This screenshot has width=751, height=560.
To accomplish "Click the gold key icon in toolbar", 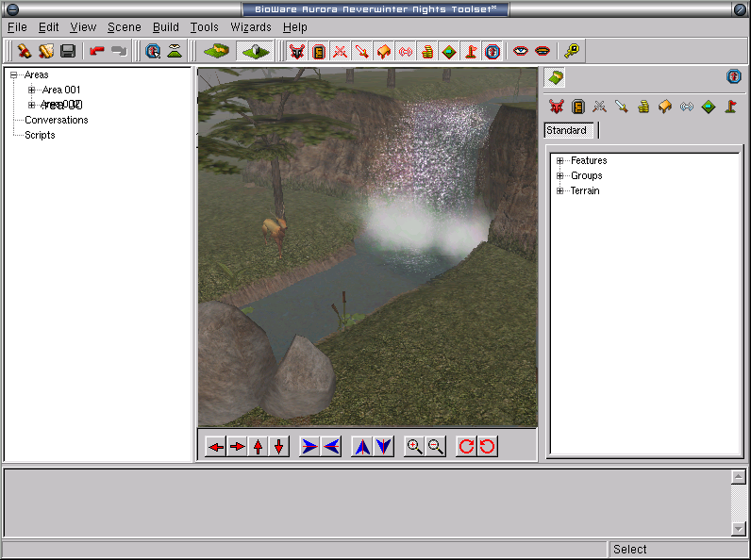I will pos(572,51).
